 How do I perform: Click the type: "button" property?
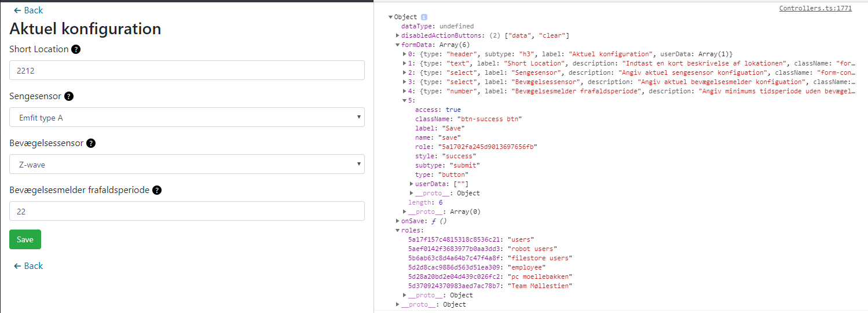(x=441, y=175)
